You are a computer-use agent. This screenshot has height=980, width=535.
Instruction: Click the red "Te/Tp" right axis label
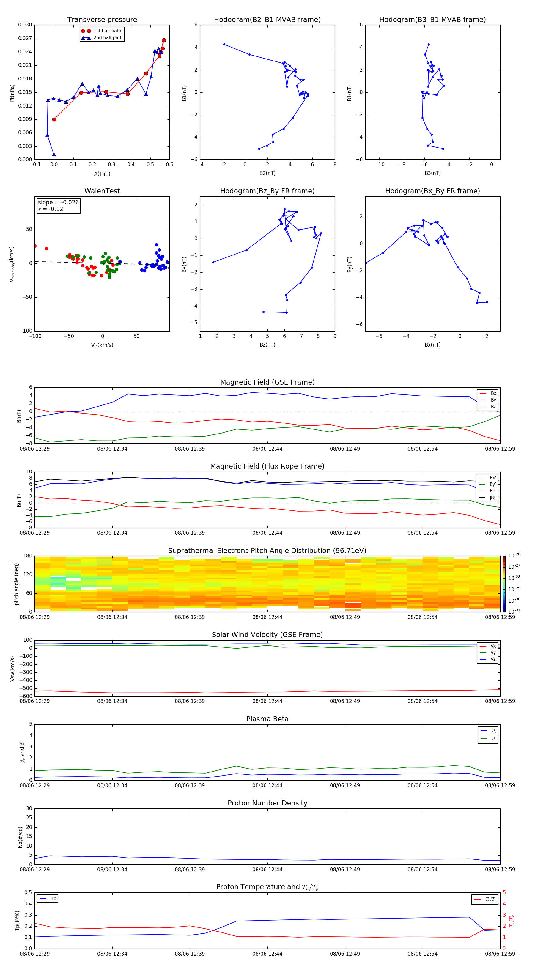point(512,921)
